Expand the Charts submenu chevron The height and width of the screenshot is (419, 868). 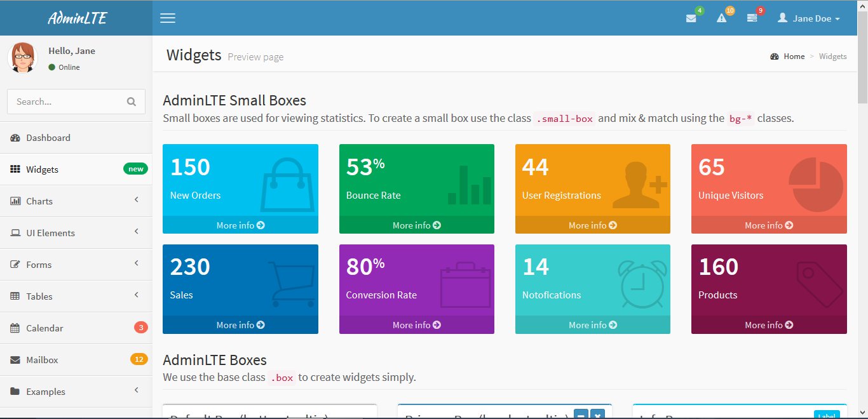136,200
